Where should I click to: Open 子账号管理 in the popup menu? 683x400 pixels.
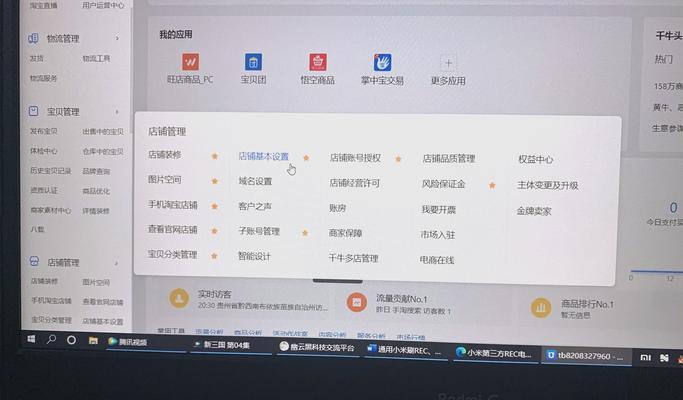pos(259,231)
